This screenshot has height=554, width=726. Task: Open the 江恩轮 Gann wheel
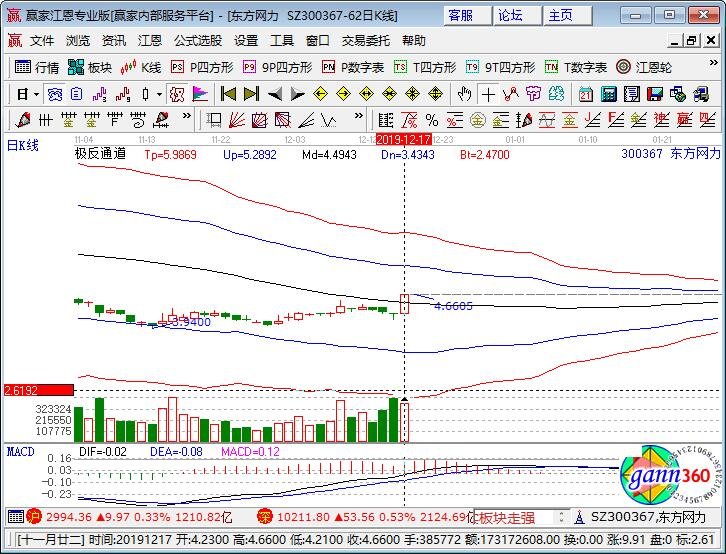(644, 68)
